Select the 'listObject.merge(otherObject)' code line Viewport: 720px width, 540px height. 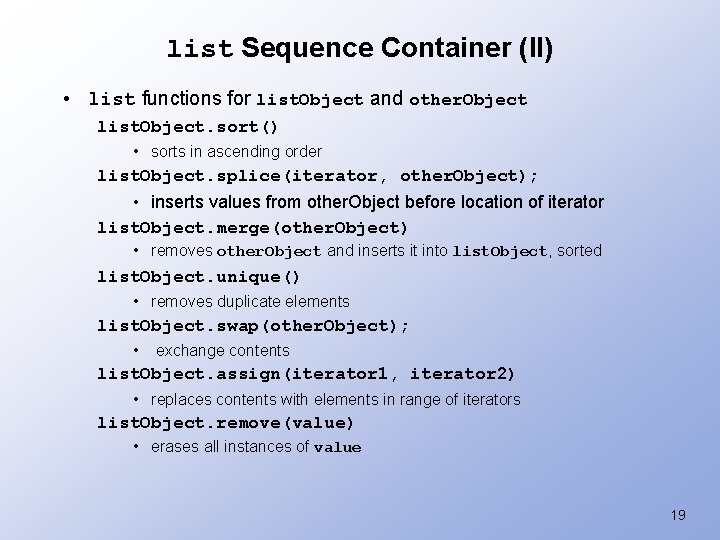(x=252, y=228)
